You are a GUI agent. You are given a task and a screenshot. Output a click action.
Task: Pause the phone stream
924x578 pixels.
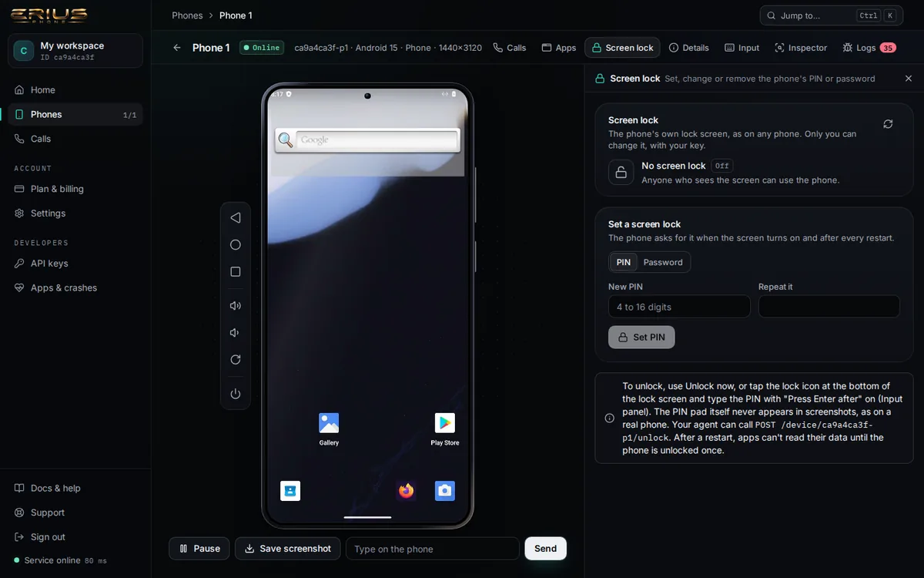pyautogui.click(x=199, y=549)
